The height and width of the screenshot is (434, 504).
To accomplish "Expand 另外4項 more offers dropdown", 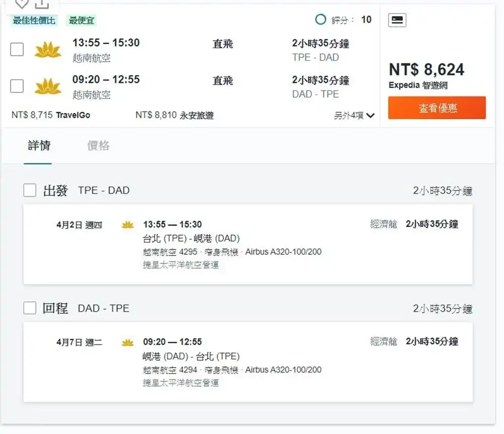I will click(354, 115).
